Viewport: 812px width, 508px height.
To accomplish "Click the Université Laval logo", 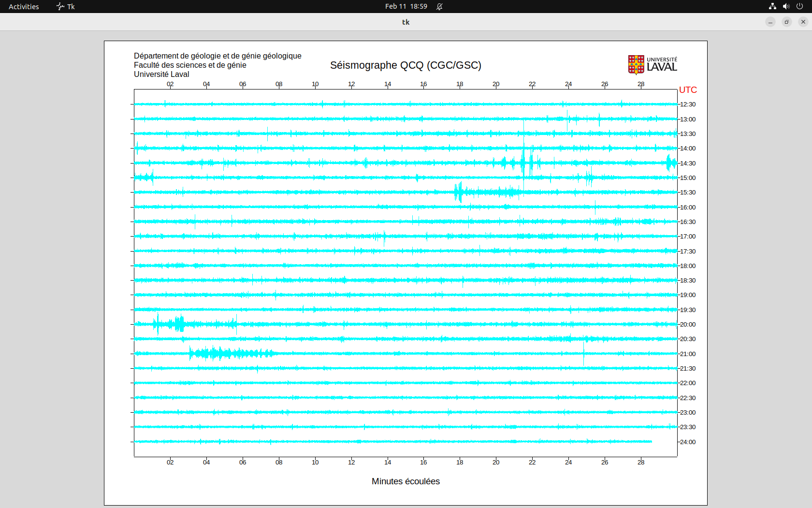I will 652,64.
